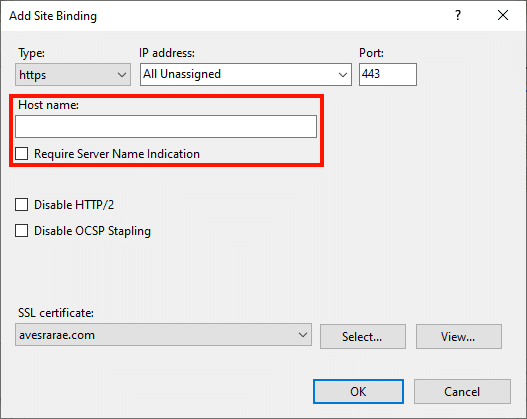Close the Add Site Binding dialog
This screenshot has height=419, width=527.
(x=503, y=15)
